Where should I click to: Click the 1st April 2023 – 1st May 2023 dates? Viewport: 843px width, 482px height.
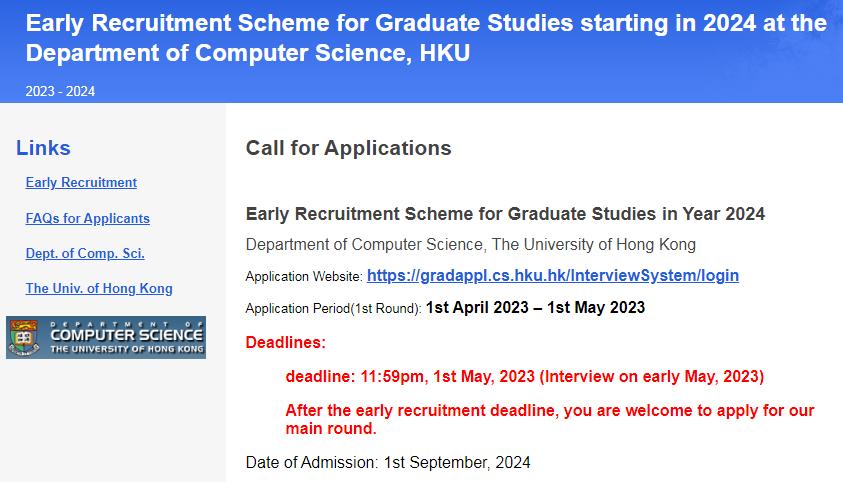(x=535, y=307)
